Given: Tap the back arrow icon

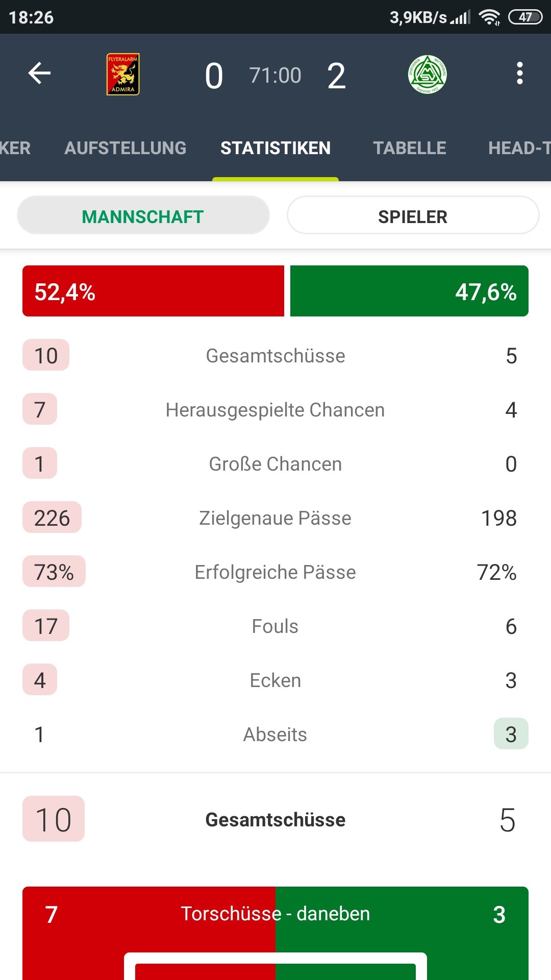Looking at the screenshot, I should [x=39, y=73].
